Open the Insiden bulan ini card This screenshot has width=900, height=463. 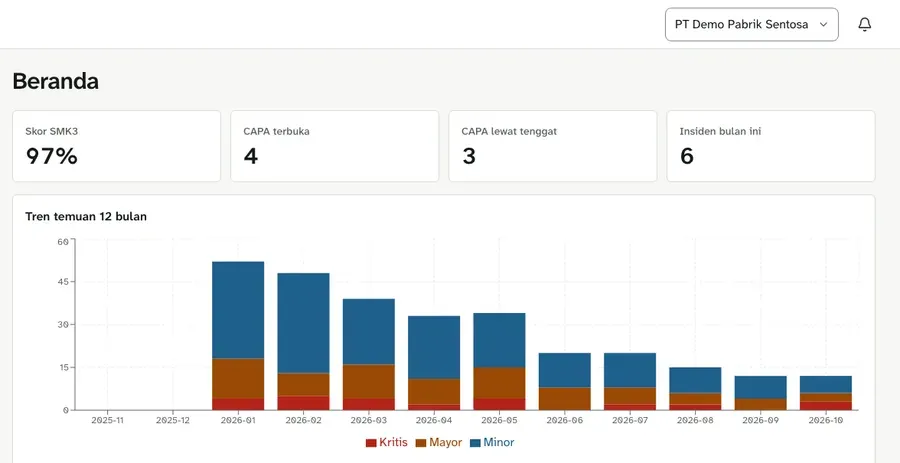(771, 146)
